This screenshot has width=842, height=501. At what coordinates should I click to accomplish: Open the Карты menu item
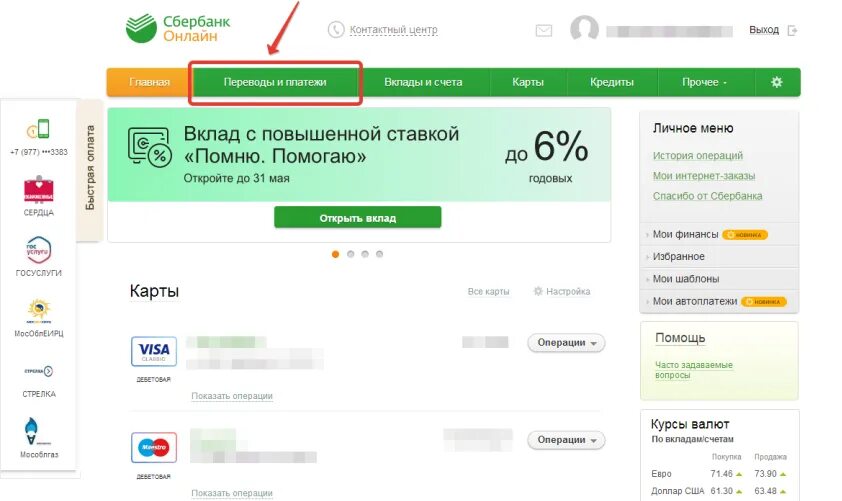coord(528,82)
